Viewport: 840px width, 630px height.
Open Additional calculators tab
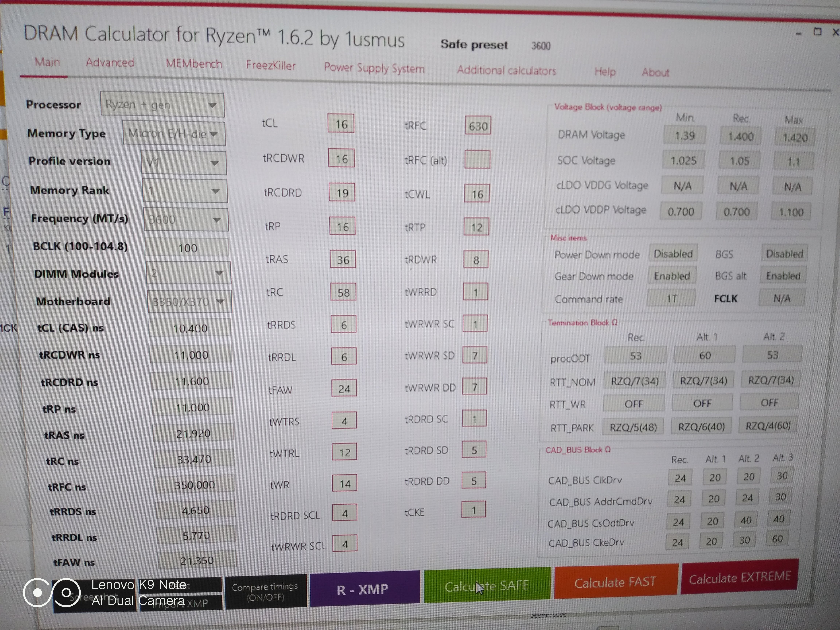pyautogui.click(x=506, y=71)
